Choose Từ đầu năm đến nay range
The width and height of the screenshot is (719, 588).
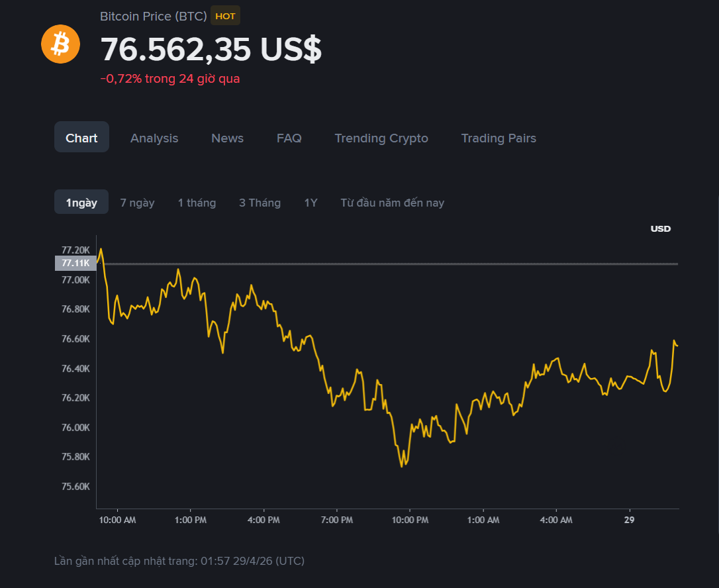click(x=392, y=203)
